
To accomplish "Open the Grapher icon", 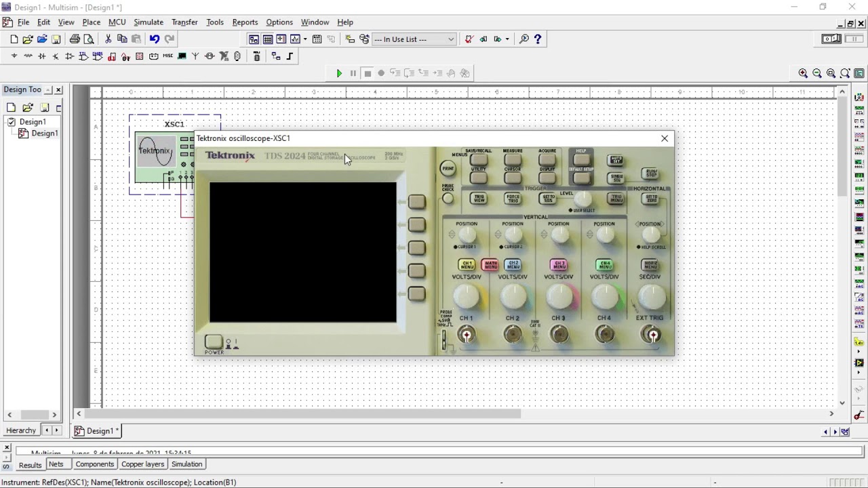I will coord(295,39).
